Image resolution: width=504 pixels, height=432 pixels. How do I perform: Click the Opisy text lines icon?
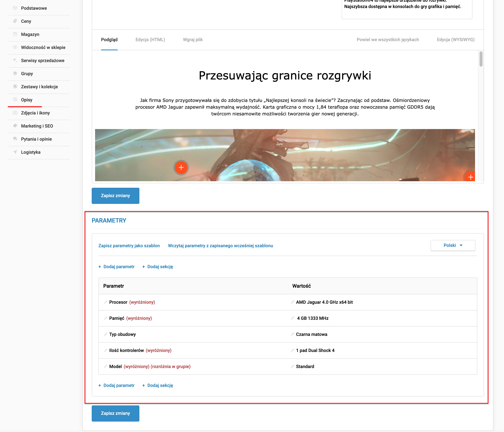pyautogui.click(x=15, y=100)
